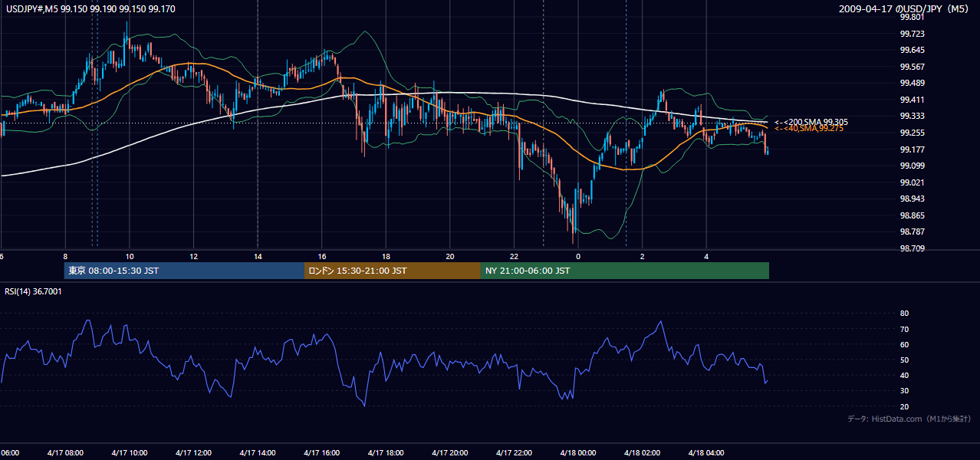Click hour label 8 under price chart
This screenshot has width=980, height=460.
pyautogui.click(x=65, y=256)
